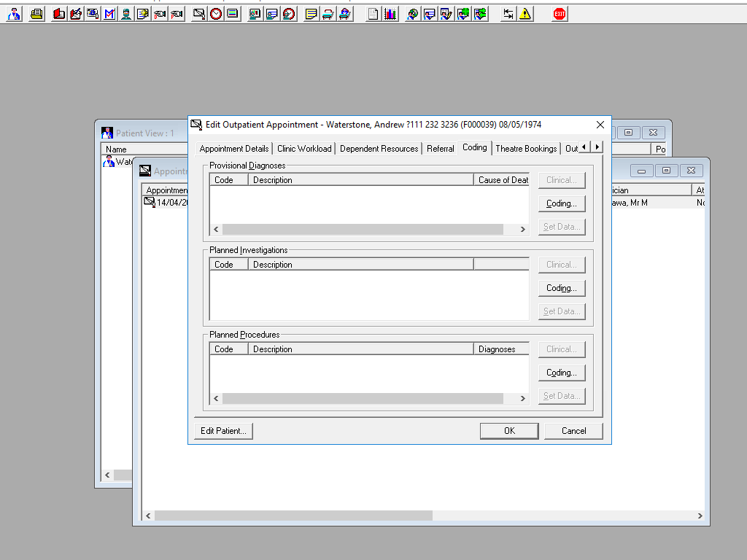Image resolution: width=747 pixels, height=560 pixels.
Task: Show further tabs with right tab arrow
Action: pyautogui.click(x=597, y=147)
